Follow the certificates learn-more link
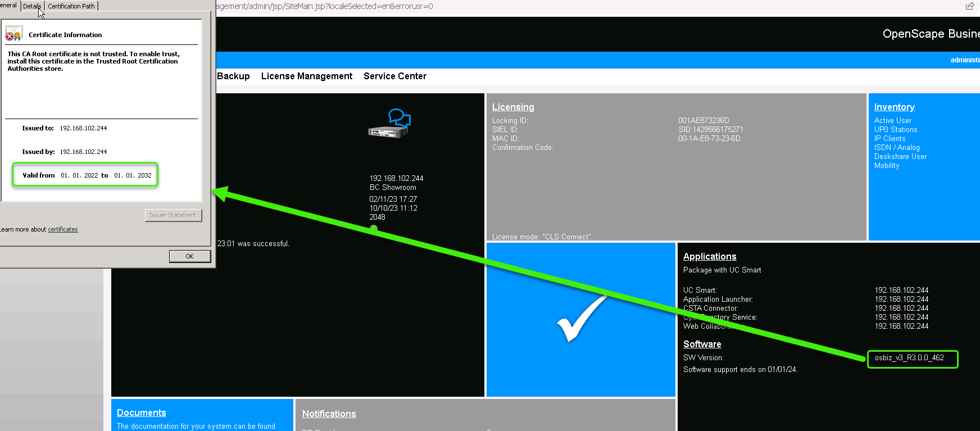The image size is (980, 431). click(63, 229)
